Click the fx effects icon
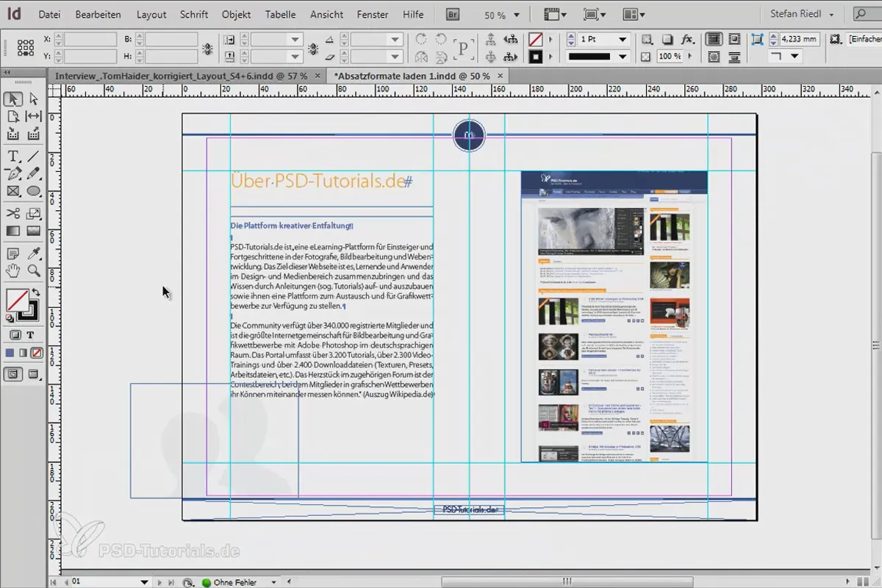This screenshot has width=882, height=588. [687, 39]
